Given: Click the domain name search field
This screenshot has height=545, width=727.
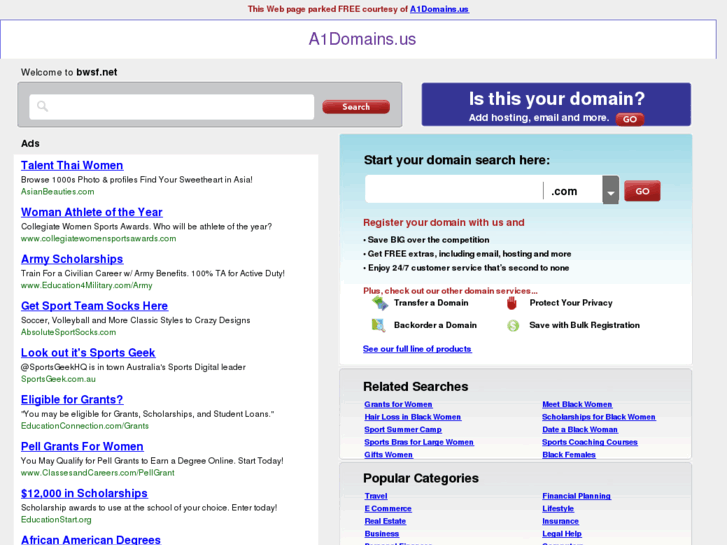Looking at the screenshot, I should (x=454, y=189).
